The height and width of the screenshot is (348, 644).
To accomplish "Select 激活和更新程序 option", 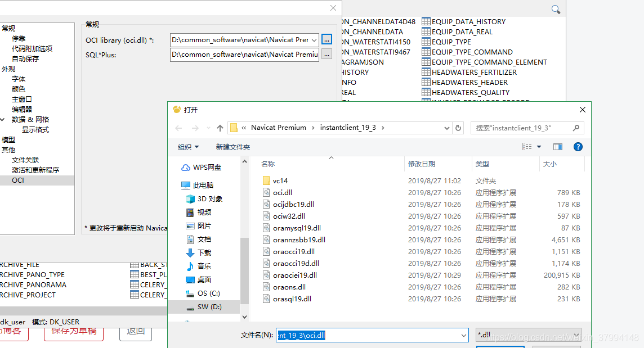I will tap(35, 170).
